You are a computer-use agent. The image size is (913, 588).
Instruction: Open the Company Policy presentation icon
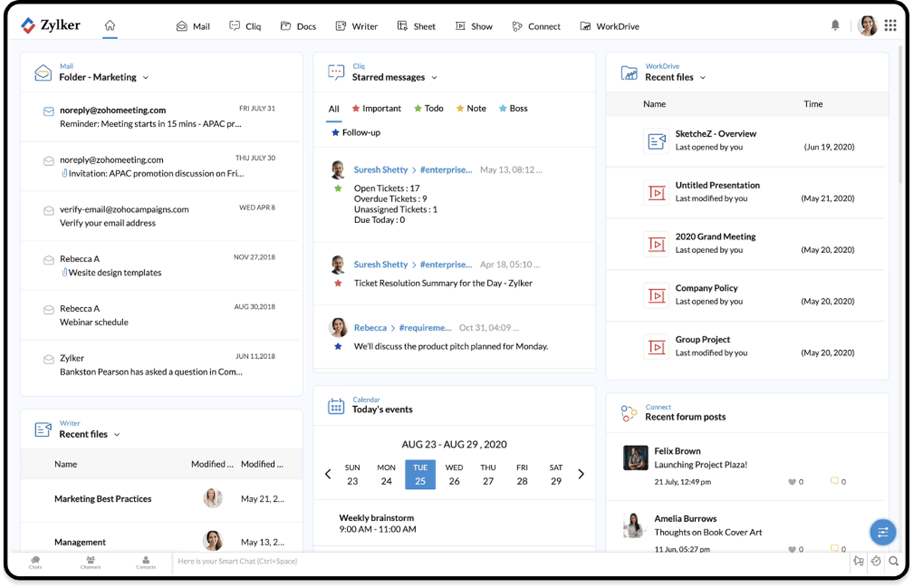[656, 295]
